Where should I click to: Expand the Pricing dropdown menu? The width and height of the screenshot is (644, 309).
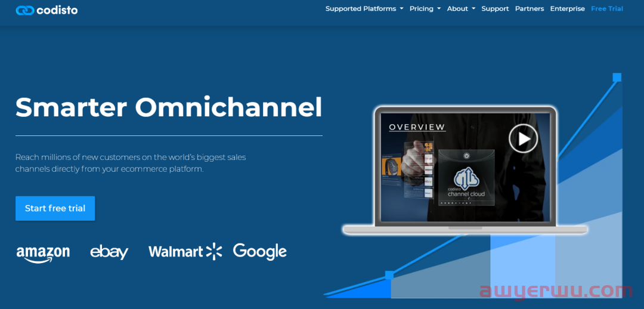point(425,8)
